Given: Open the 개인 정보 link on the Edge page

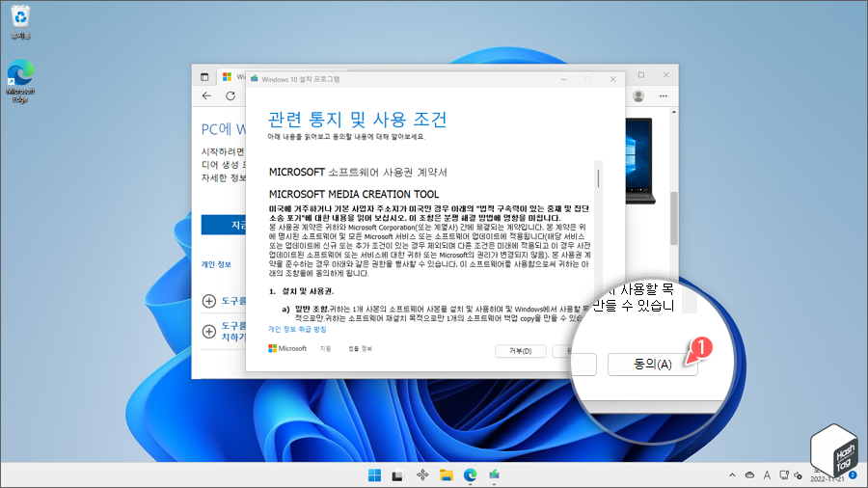Looking at the screenshot, I should (216, 264).
